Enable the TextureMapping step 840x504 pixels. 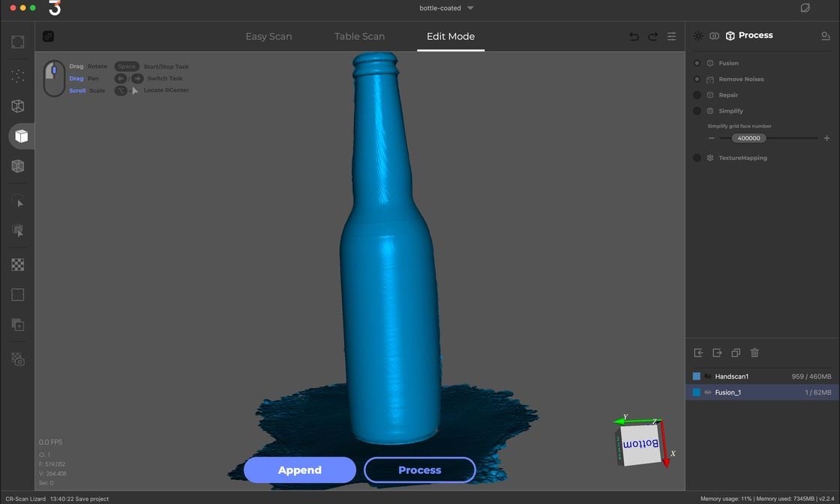click(697, 158)
